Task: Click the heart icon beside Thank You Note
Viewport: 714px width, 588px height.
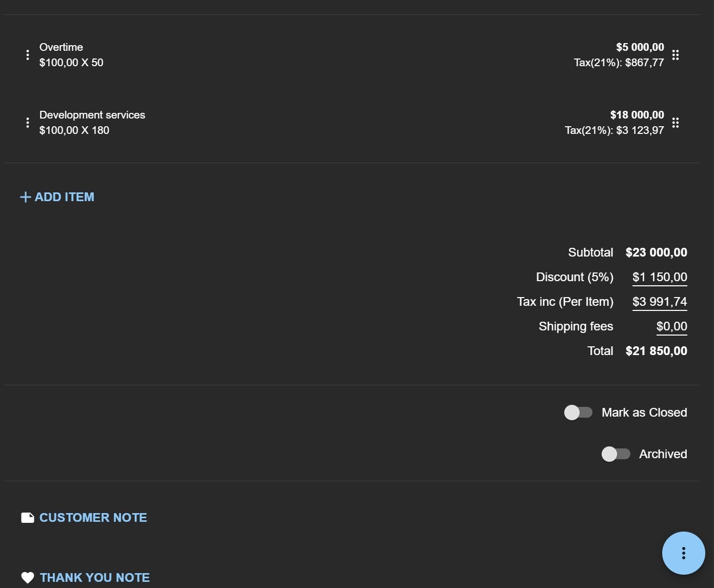Action: tap(28, 578)
